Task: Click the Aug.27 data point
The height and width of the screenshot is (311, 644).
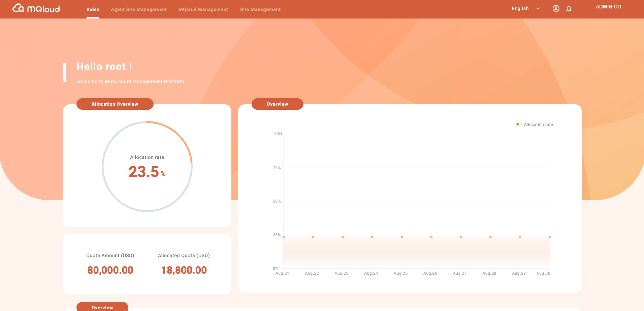Action: coord(461,237)
